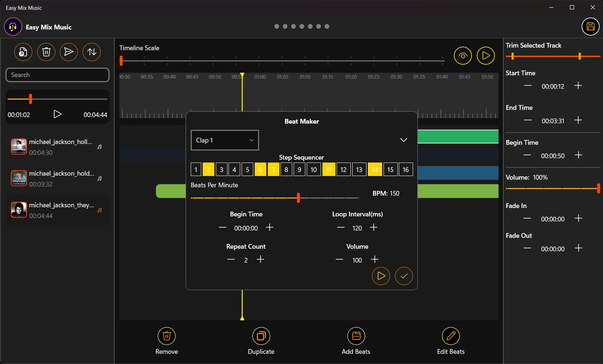Delete the selected track using trash icon

click(x=46, y=52)
